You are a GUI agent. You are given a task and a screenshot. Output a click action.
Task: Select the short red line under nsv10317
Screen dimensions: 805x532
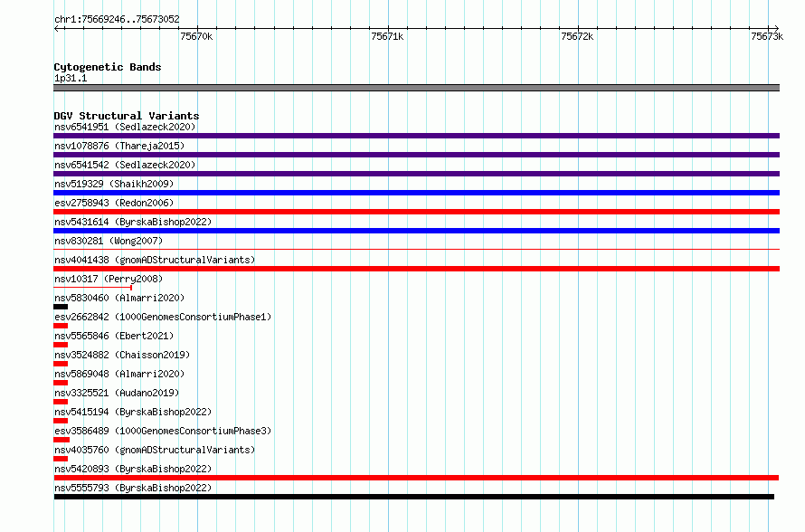point(93,288)
